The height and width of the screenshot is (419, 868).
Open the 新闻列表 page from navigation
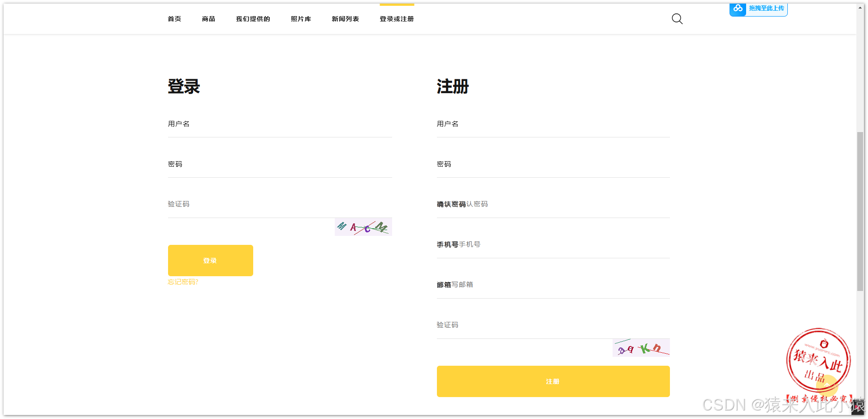pos(345,19)
